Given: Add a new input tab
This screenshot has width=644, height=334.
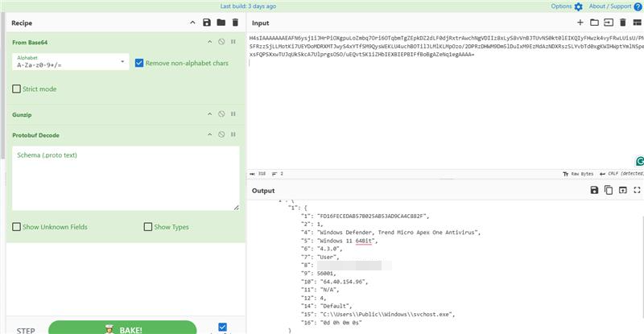Looking at the screenshot, I should click(580, 23).
